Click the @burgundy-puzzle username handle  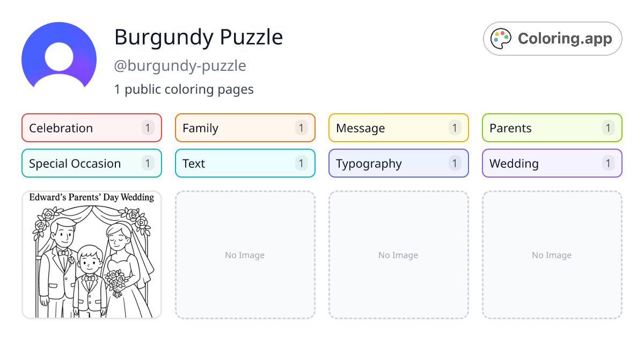click(180, 65)
